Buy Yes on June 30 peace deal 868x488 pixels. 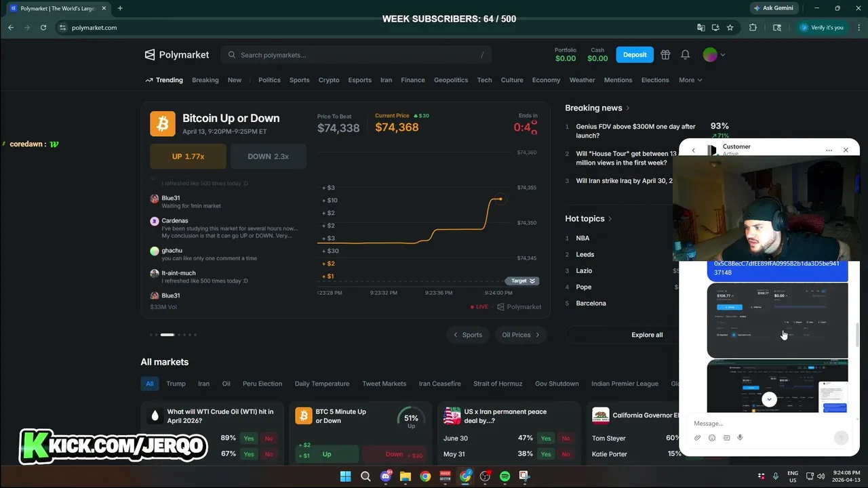pos(546,439)
